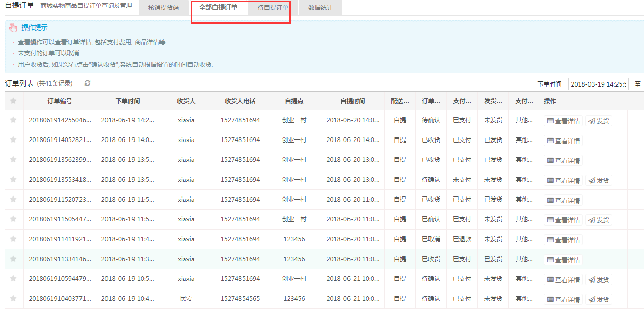Screen dimensions: 644x310
Task: Star the order placed by 民安
Action: 13,299
